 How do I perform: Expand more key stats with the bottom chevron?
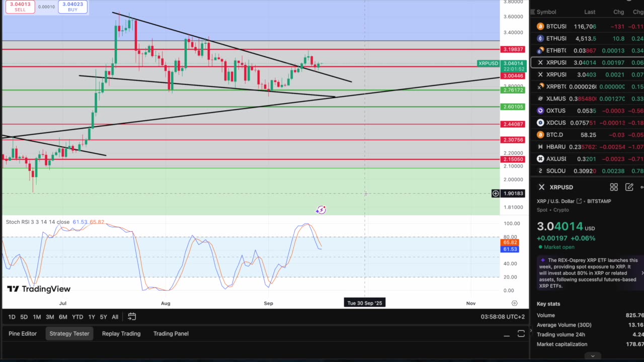[x=593, y=356]
